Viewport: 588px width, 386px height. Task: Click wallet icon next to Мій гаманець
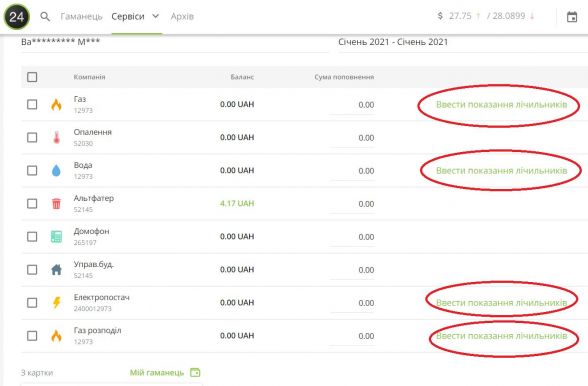195,372
